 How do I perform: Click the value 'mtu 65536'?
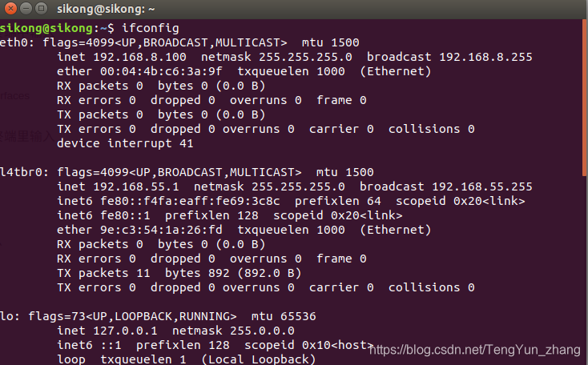pos(284,316)
